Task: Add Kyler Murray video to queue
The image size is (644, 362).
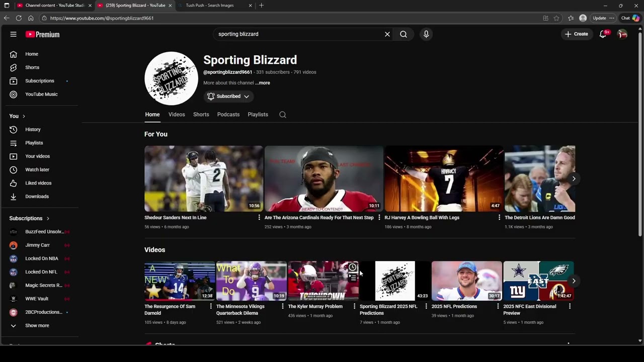Action: [x=353, y=278]
